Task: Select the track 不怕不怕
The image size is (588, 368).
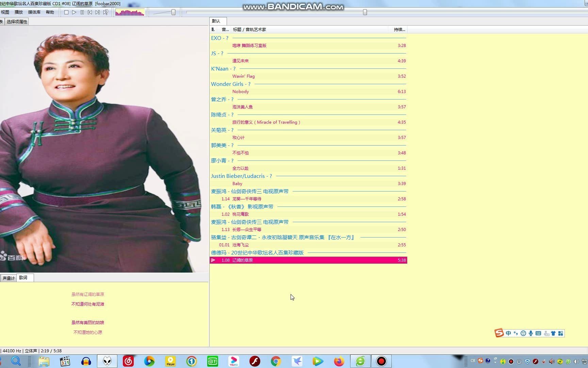Action: [308, 153]
